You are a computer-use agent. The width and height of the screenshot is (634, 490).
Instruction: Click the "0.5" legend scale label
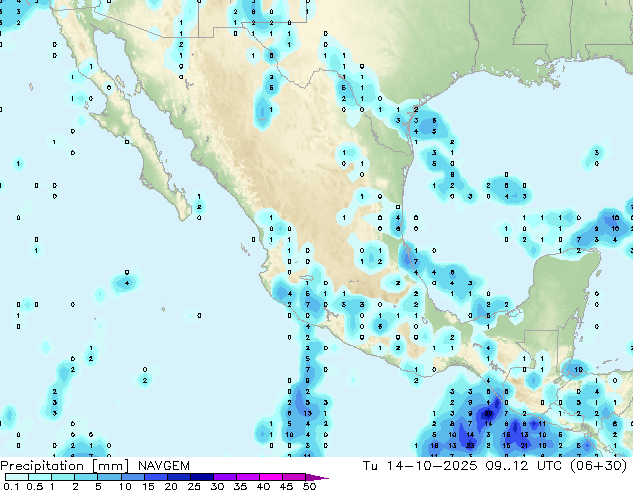pyautogui.click(x=35, y=486)
